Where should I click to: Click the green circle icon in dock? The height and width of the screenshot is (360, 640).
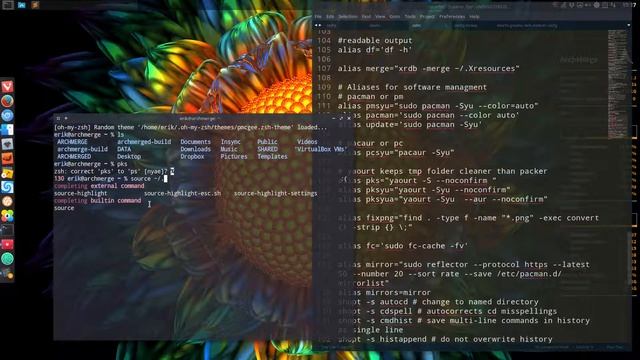[x=7, y=259]
